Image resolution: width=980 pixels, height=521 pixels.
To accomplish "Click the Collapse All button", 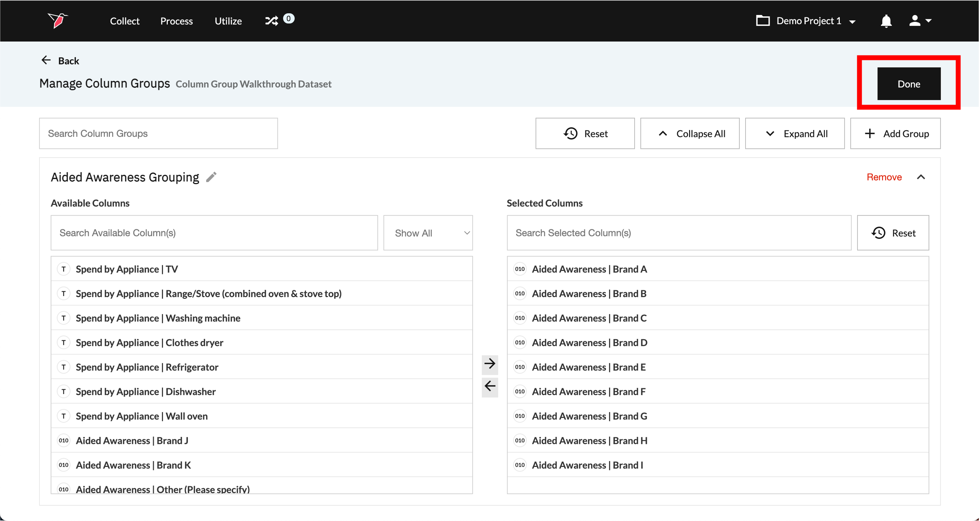I will point(689,134).
